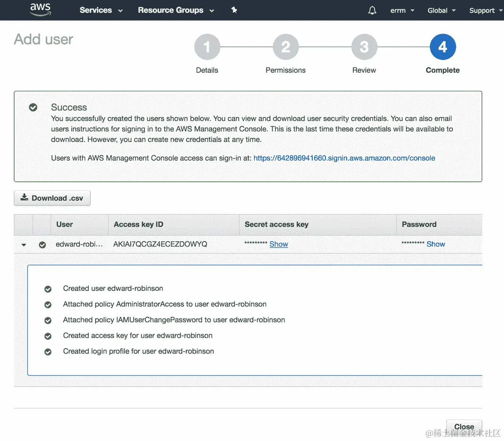Screen dimensions: 504x441
Task: Click 'Attached policy AdministratorAccess' line
Action: point(164,304)
